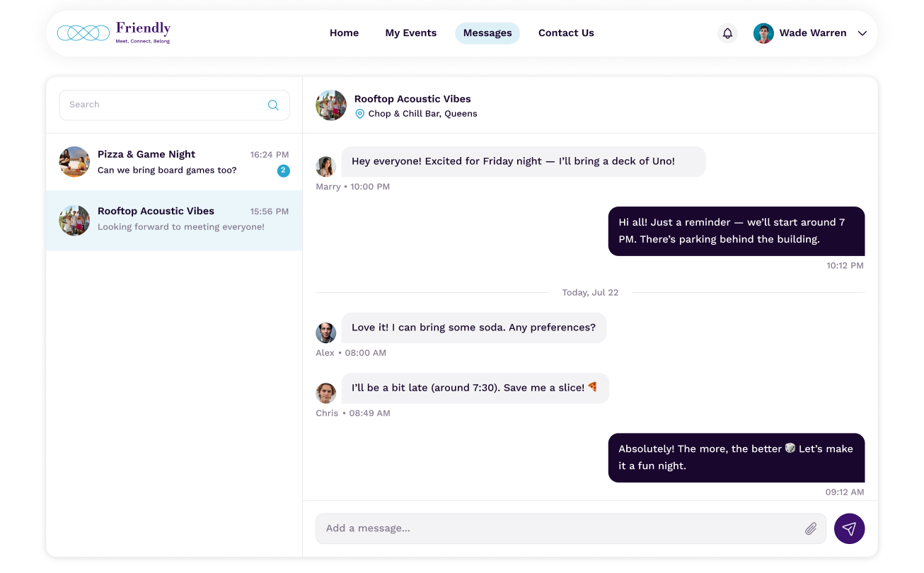Click the send message paper plane button
Image resolution: width=924 pixels, height=573 pixels.
[849, 528]
